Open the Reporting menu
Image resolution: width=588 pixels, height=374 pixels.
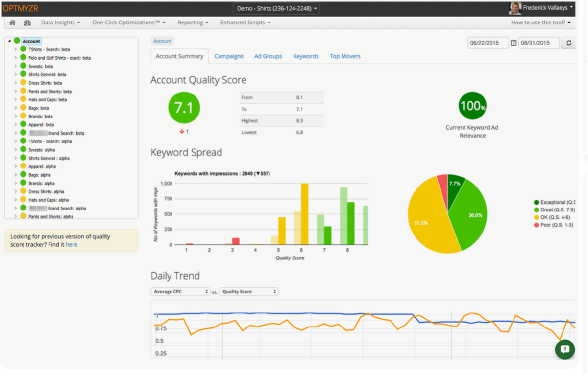coord(193,23)
